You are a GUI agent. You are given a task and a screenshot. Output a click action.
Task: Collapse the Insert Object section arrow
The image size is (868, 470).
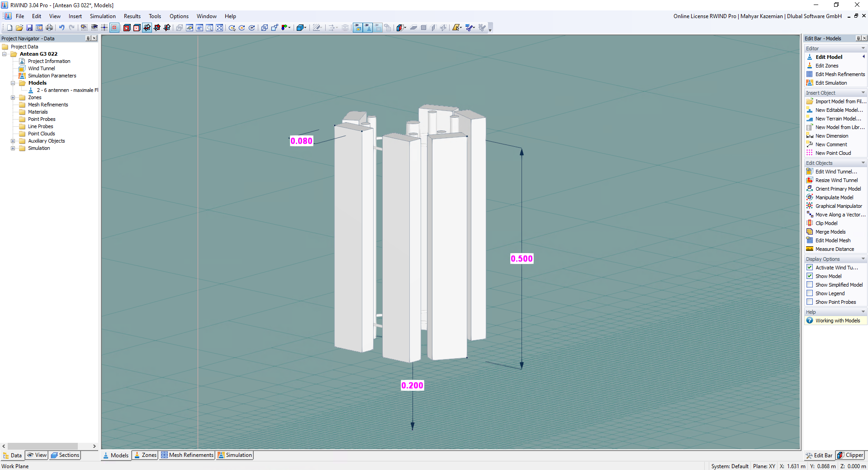863,93
